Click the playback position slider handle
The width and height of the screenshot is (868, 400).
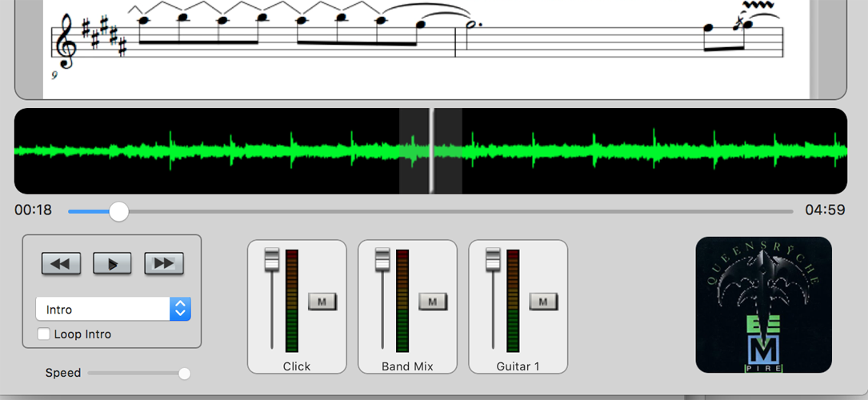click(119, 211)
